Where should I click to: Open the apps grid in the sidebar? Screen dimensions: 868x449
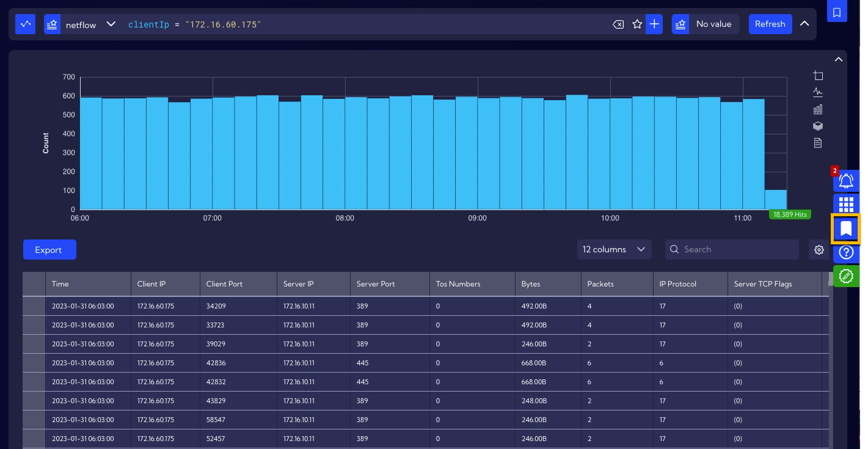point(846,204)
